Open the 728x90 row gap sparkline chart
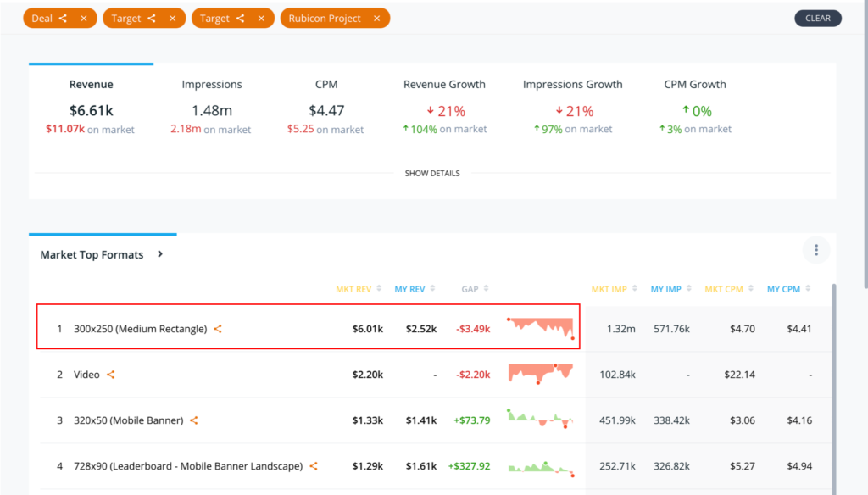868x495 pixels. pyautogui.click(x=541, y=468)
